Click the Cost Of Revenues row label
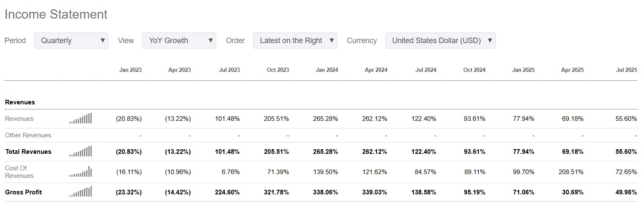This screenshot has height=202, width=644. pos(19,172)
